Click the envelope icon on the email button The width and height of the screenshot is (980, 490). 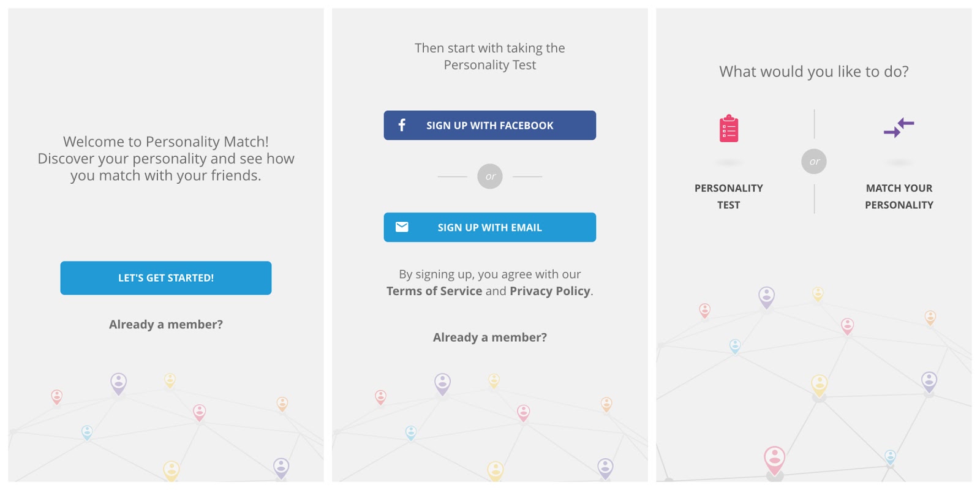(x=402, y=227)
